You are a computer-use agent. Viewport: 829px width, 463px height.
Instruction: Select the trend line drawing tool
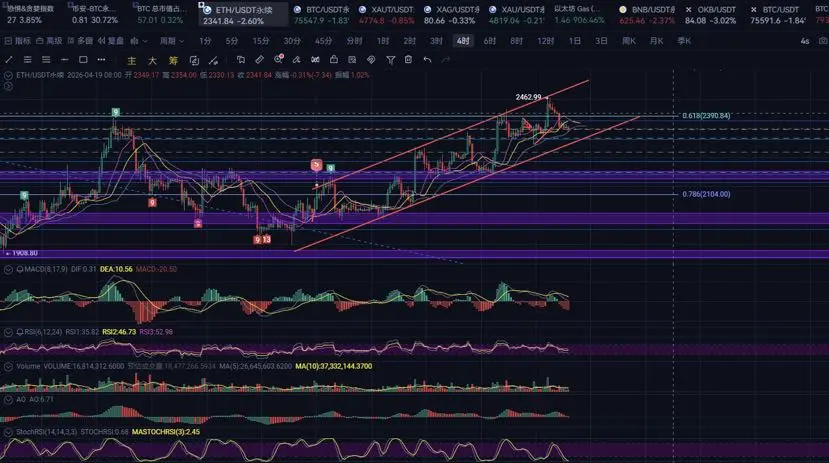coord(9,60)
